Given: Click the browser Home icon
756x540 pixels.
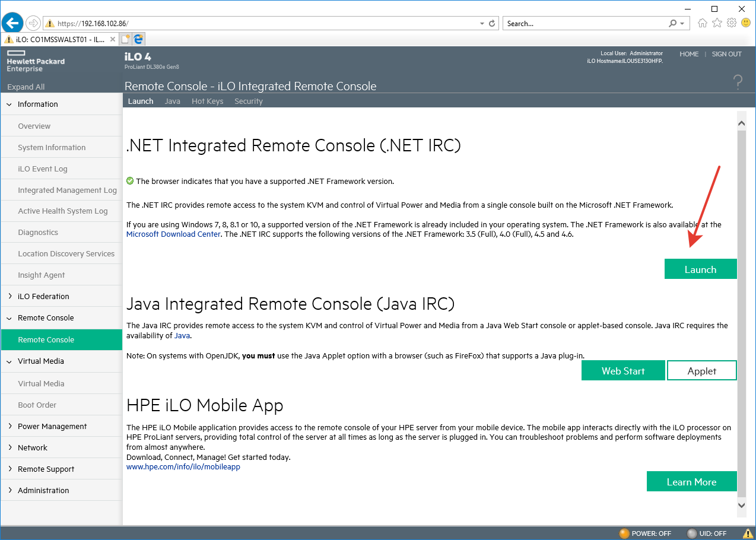Looking at the screenshot, I should [x=703, y=23].
